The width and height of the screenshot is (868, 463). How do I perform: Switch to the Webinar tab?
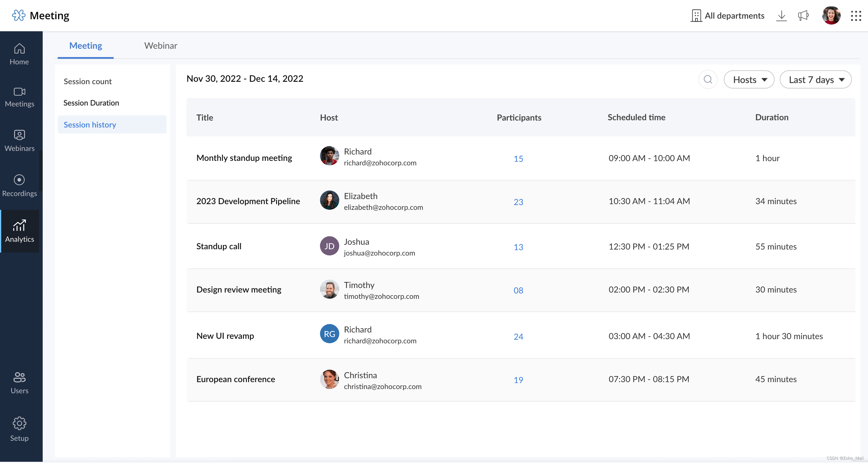[x=160, y=45]
